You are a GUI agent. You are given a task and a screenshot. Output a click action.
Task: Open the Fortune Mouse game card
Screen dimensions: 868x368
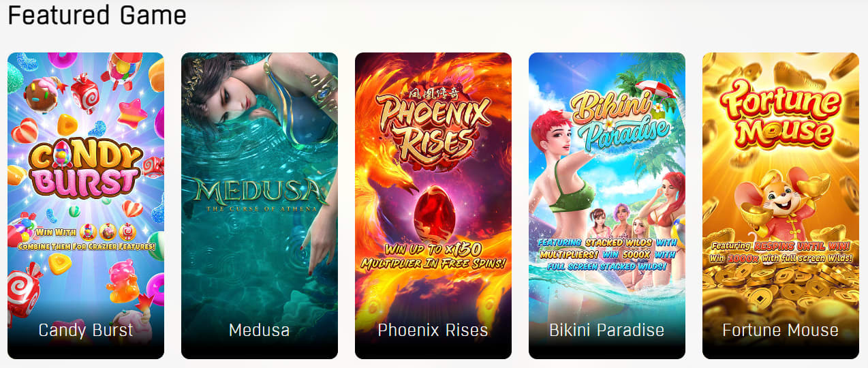coord(781,206)
